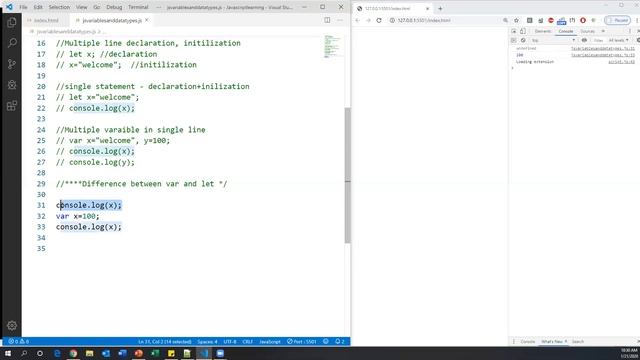Open the Debug menu
Screen dimensions: 640x360
(114, 7)
